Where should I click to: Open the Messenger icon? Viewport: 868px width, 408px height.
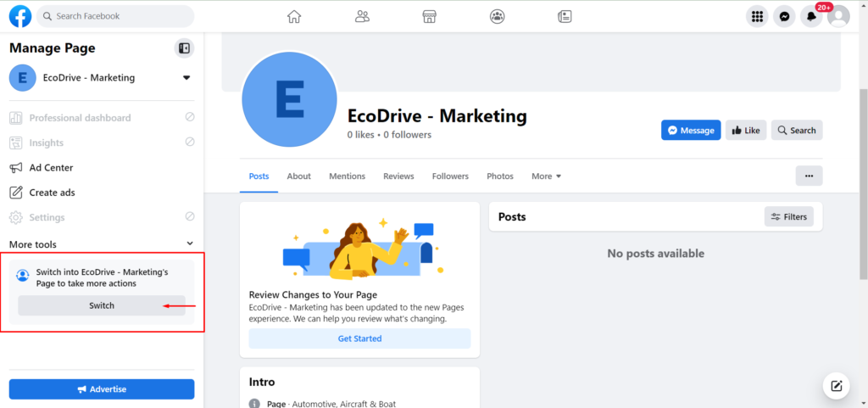coord(784,17)
